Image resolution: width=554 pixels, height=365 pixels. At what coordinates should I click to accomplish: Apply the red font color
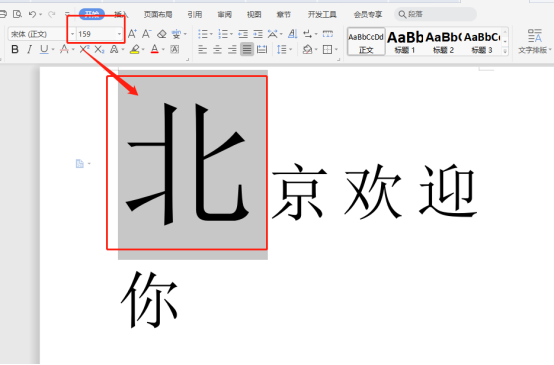154,49
